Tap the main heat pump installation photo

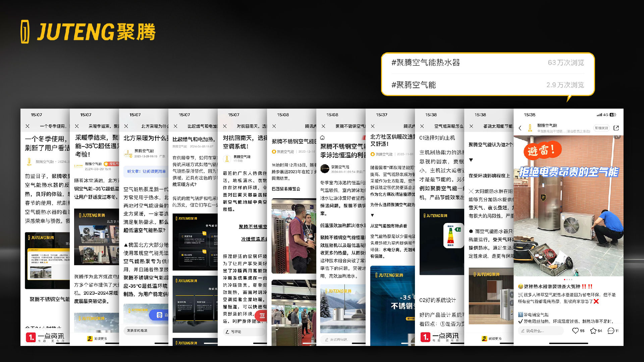pos(568,206)
